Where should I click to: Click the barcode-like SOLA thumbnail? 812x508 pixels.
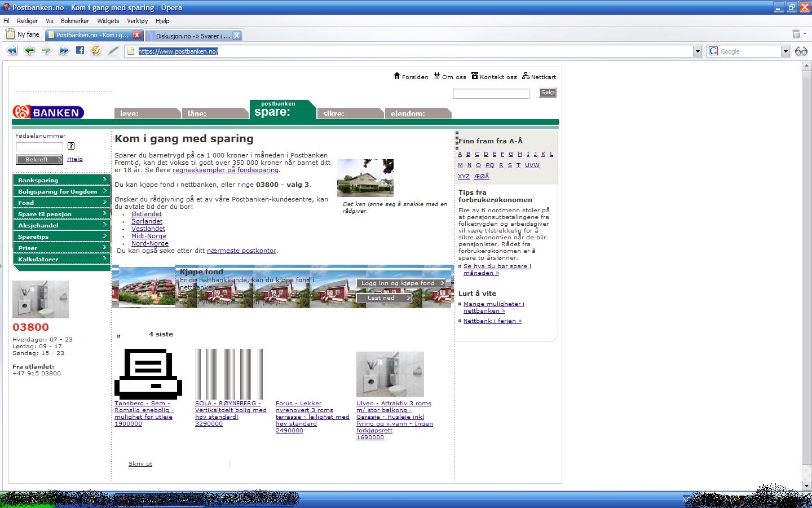point(229,374)
